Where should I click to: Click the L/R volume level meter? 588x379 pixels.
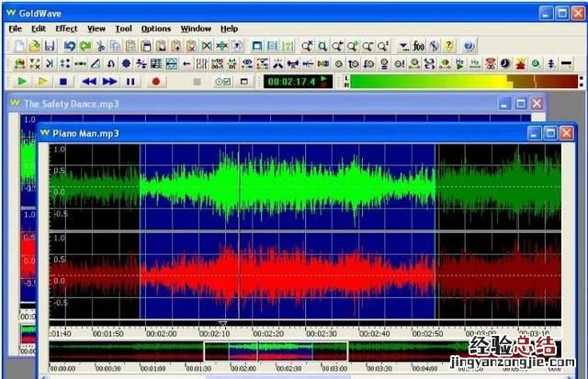459,82
